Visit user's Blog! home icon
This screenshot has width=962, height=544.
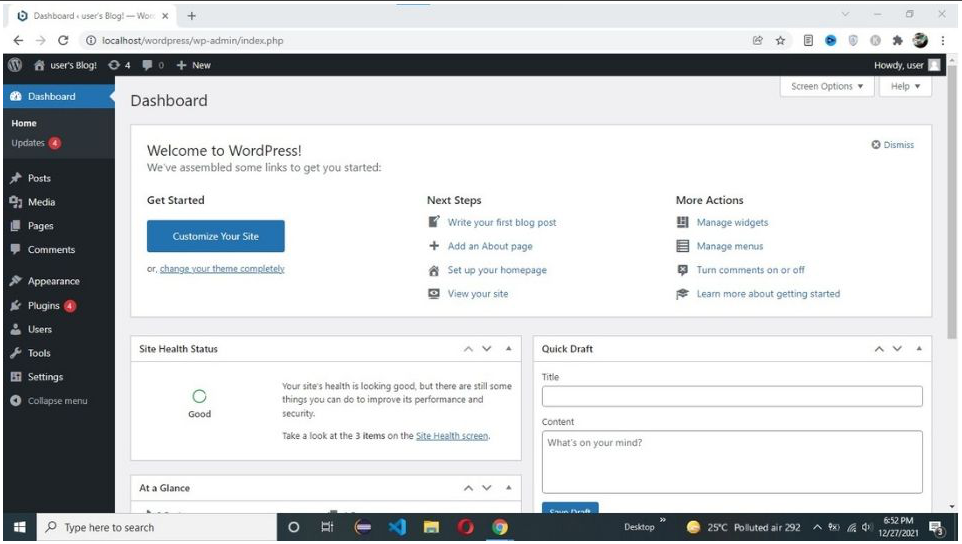point(39,65)
